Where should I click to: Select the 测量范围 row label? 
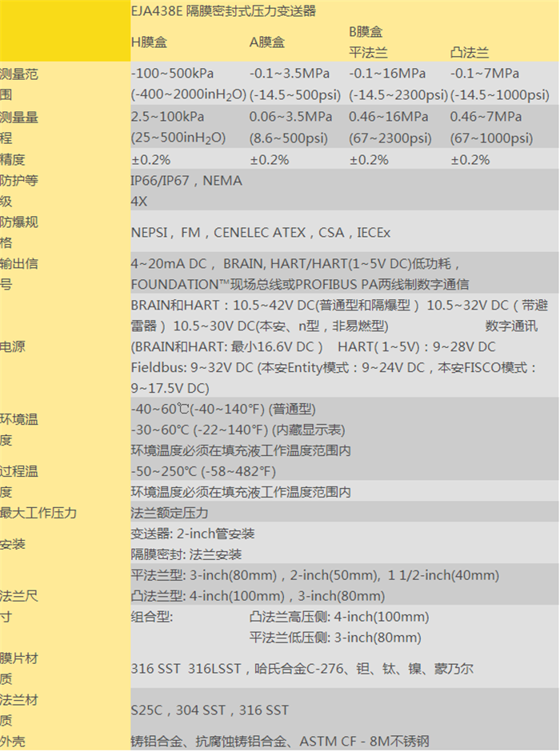(x=19, y=84)
